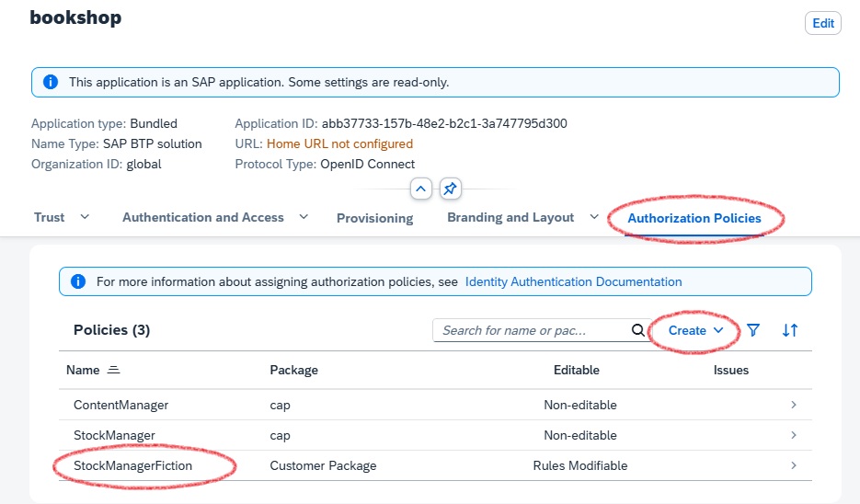The width and height of the screenshot is (860, 504).
Task: Click the magnifier search icon
Action: point(637,330)
